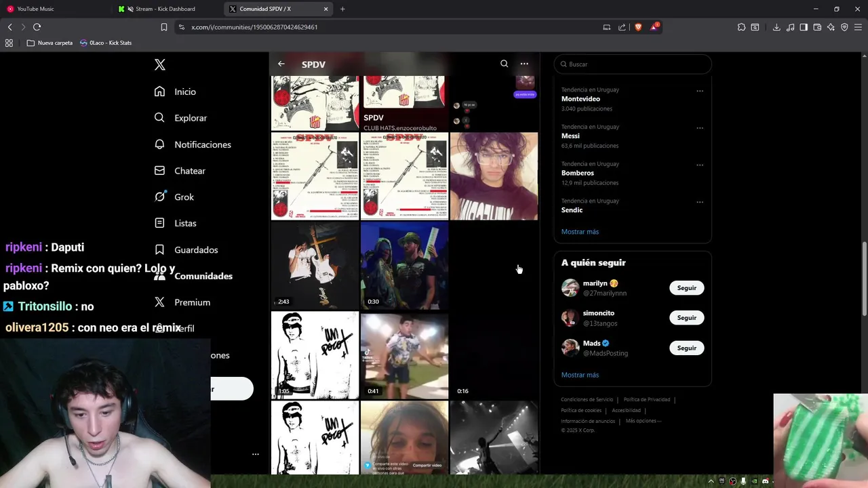Open marilyn's profile avatar
The width and height of the screenshot is (868, 488).
click(x=570, y=288)
